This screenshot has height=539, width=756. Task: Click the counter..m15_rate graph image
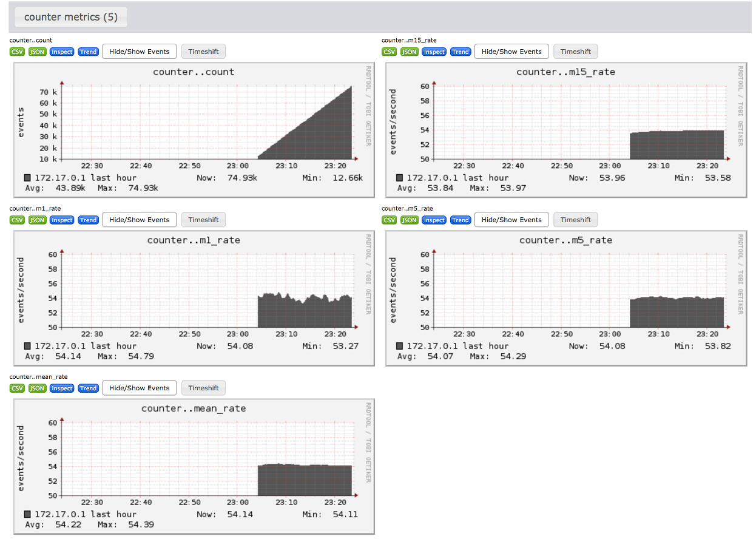pos(565,130)
